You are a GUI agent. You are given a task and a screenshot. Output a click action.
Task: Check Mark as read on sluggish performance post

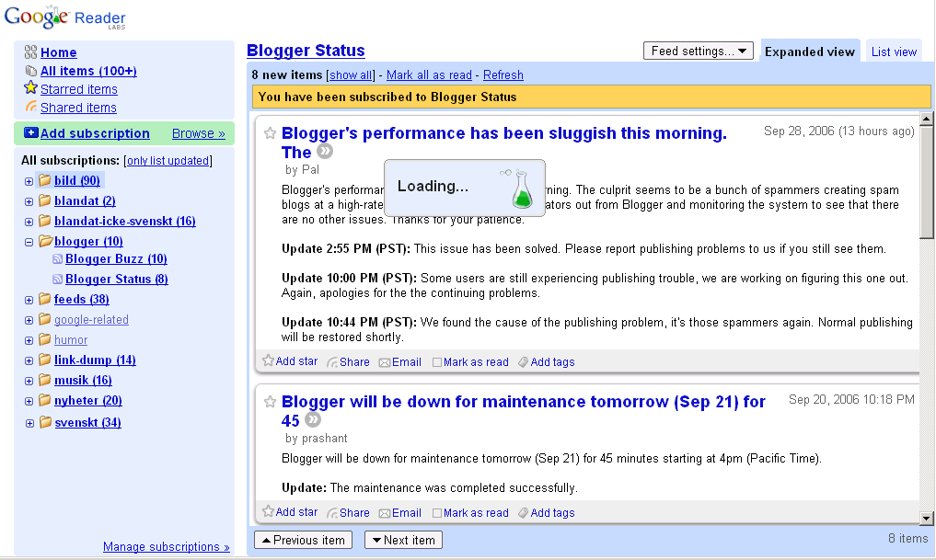coord(437,362)
